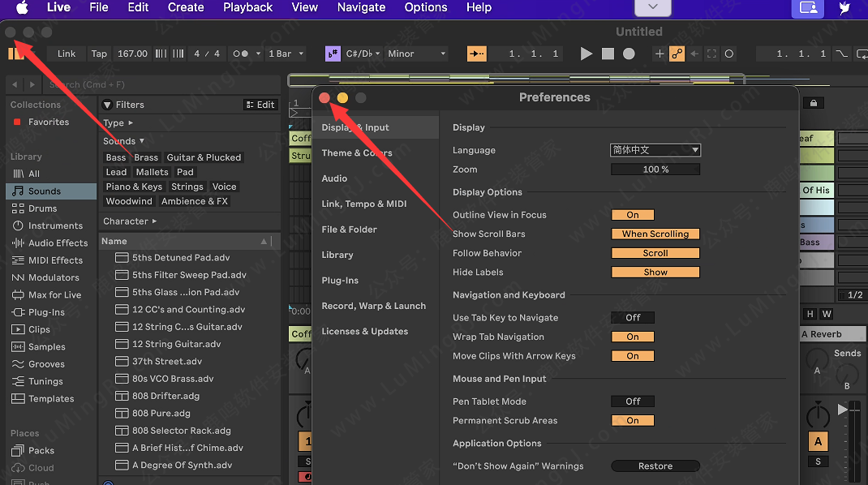
Task: Select Audio Effects in the library
Action: [x=58, y=243]
